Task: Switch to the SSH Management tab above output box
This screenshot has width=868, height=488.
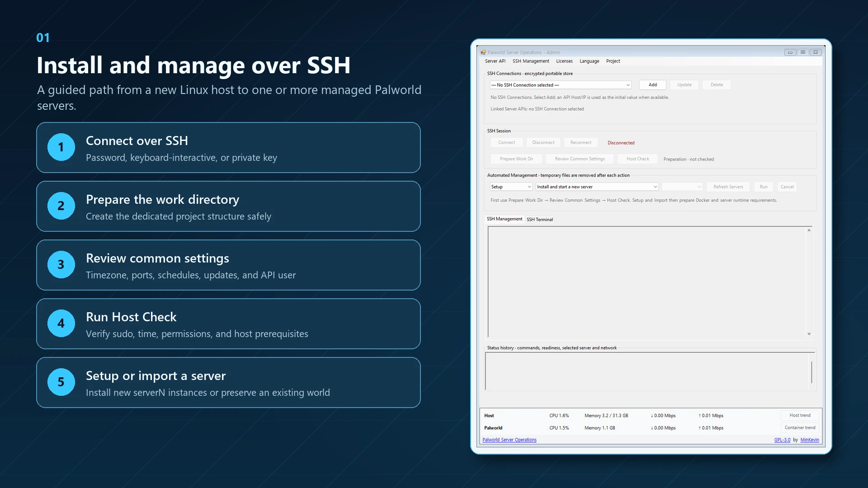Action: (505, 219)
